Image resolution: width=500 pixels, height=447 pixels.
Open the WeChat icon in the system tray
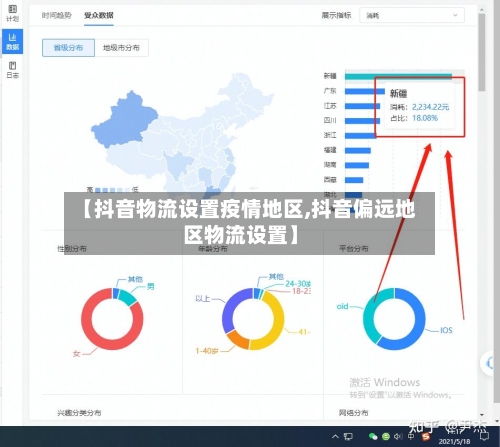coord(373,436)
